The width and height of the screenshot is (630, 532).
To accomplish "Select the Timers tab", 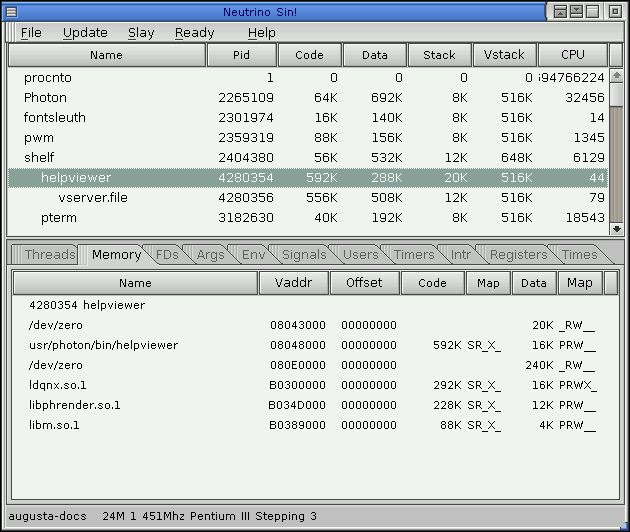I will pyautogui.click(x=413, y=255).
